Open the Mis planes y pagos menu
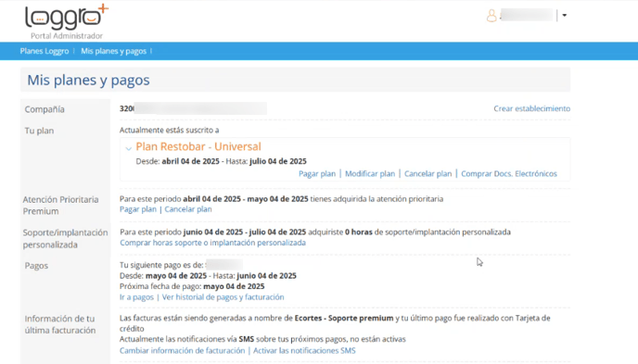This screenshot has width=638, height=364. (x=113, y=51)
